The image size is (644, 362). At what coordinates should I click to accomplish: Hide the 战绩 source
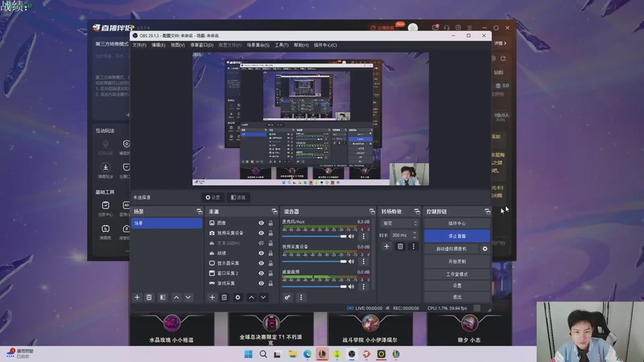point(261,253)
